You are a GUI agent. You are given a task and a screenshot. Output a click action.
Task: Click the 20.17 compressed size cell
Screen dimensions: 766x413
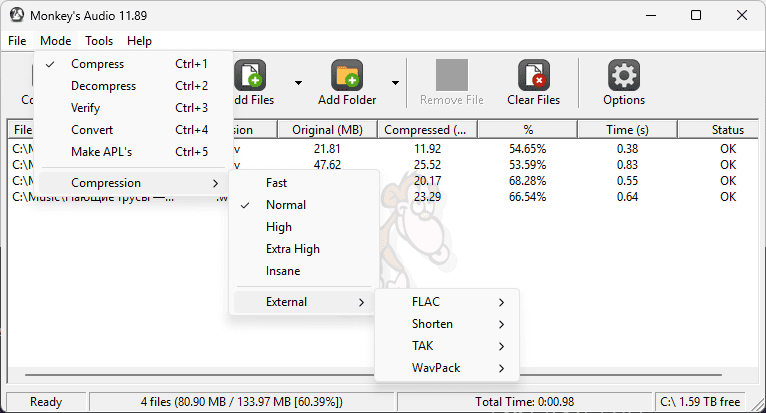click(427, 181)
